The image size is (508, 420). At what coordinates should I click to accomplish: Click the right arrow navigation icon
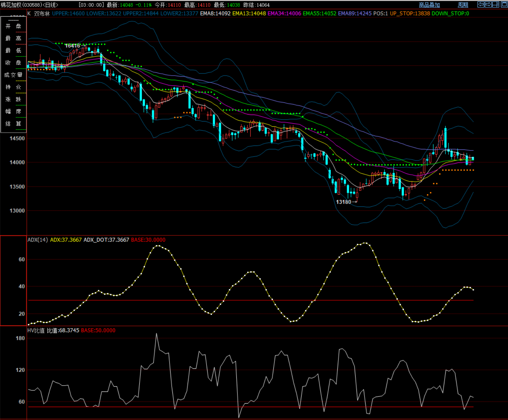[488, 5]
